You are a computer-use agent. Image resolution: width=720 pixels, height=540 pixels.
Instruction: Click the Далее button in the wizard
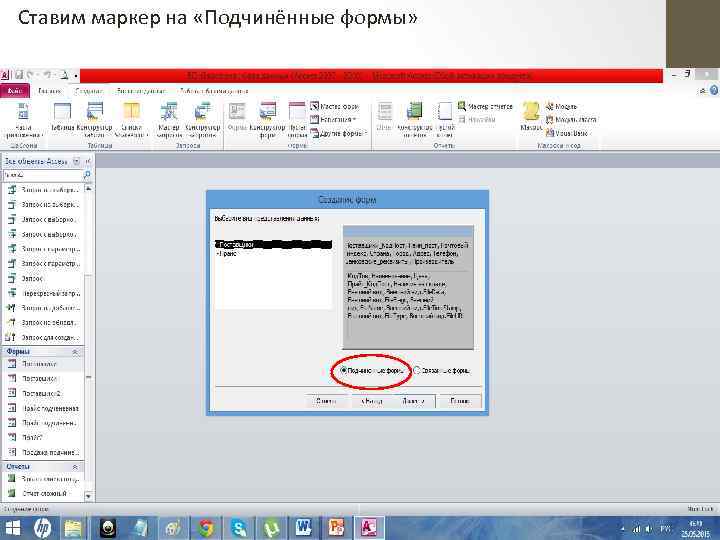point(413,401)
